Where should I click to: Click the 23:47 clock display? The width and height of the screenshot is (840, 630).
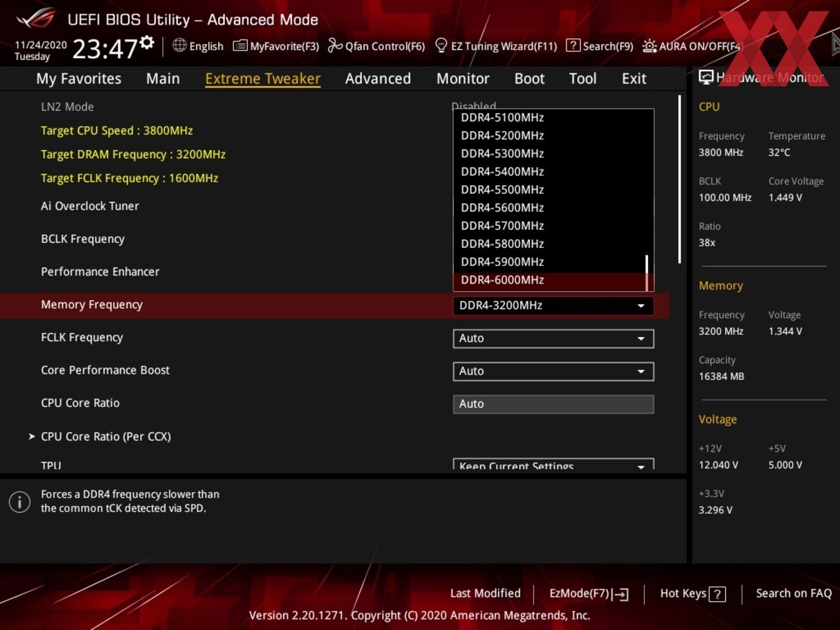[105, 48]
